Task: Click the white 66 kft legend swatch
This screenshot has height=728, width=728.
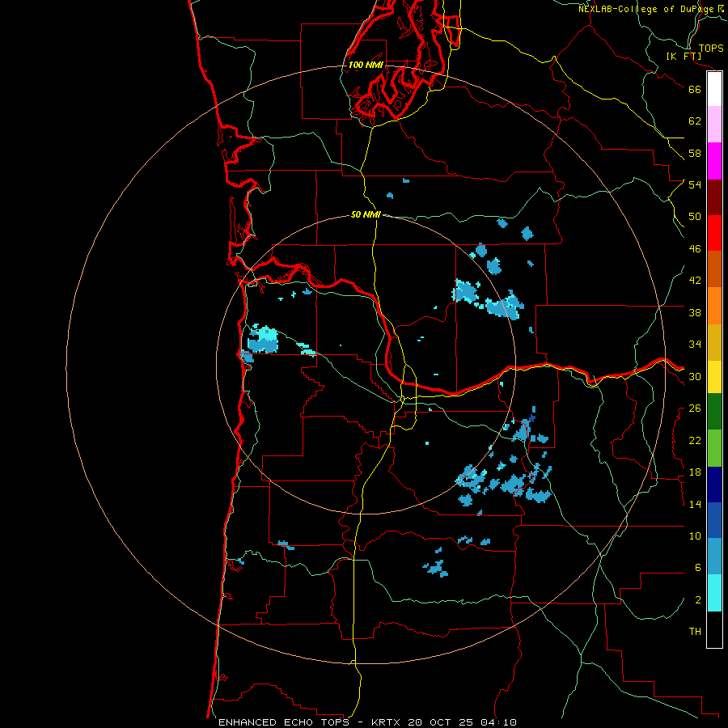Action: click(714, 89)
